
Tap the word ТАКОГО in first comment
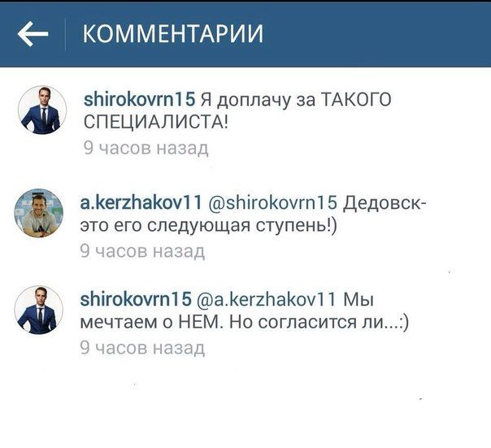coord(356,100)
